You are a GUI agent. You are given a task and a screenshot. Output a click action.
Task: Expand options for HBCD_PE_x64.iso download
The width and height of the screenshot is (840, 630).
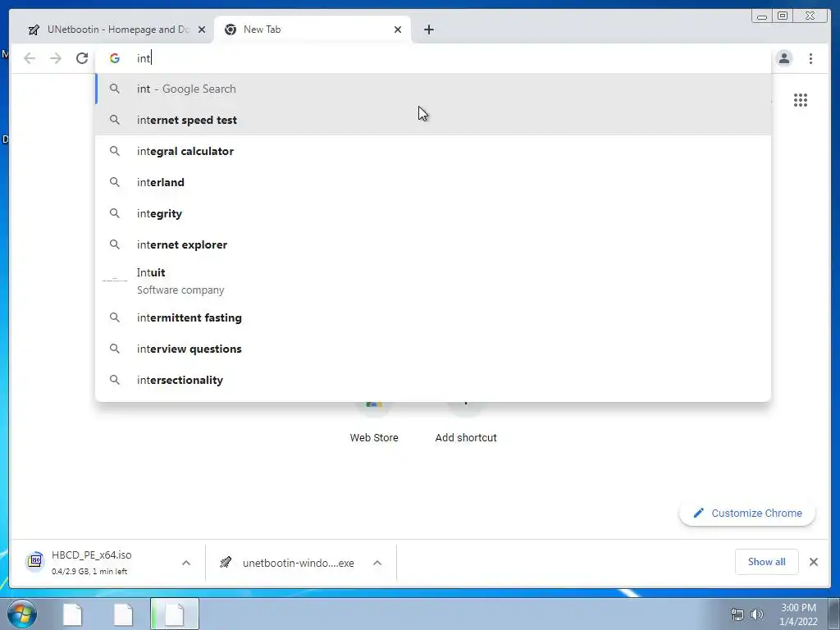[186, 563]
